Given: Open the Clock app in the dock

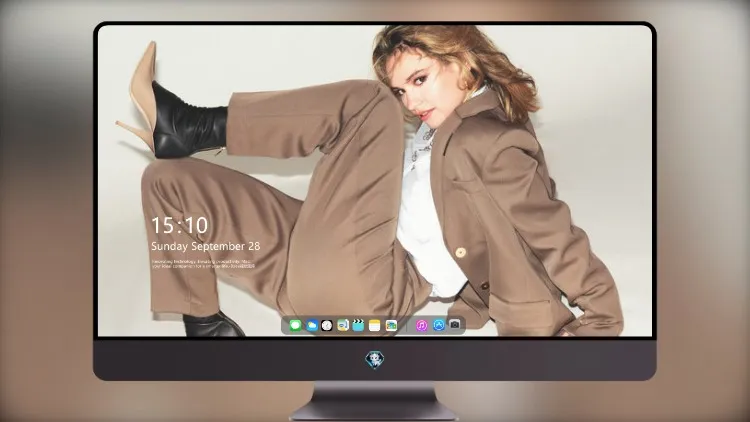Looking at the screenshot, I should click(327, 325).
